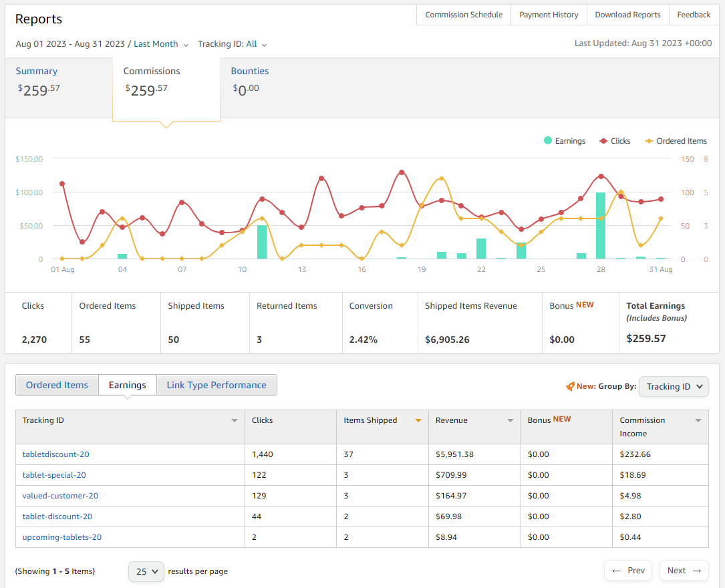This screenshot has width=725, height=588.
Task: Open the valued-customer-20 tracking ID
Action: pyautogui.click(x=60, y=496)
